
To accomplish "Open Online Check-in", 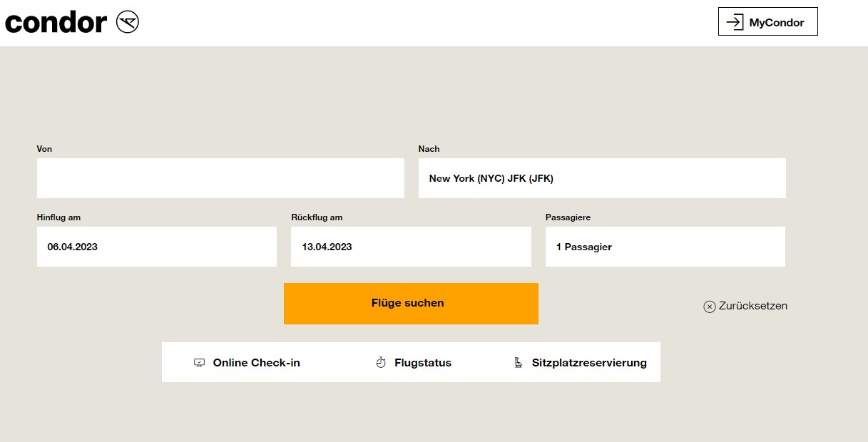I will coord(256,362).
